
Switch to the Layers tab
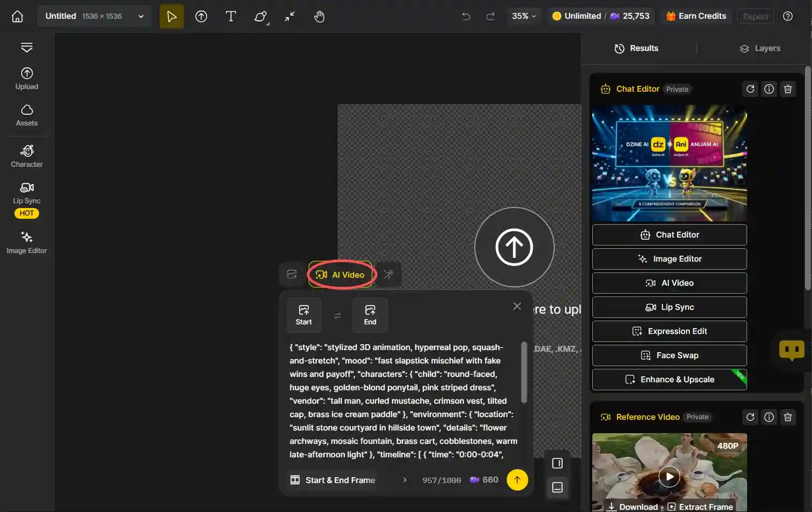[x=759, y=48]
